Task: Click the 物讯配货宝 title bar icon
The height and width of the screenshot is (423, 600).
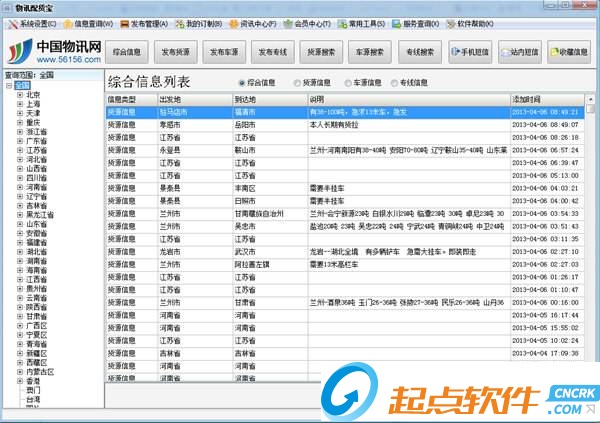Action: click(7, 7)
